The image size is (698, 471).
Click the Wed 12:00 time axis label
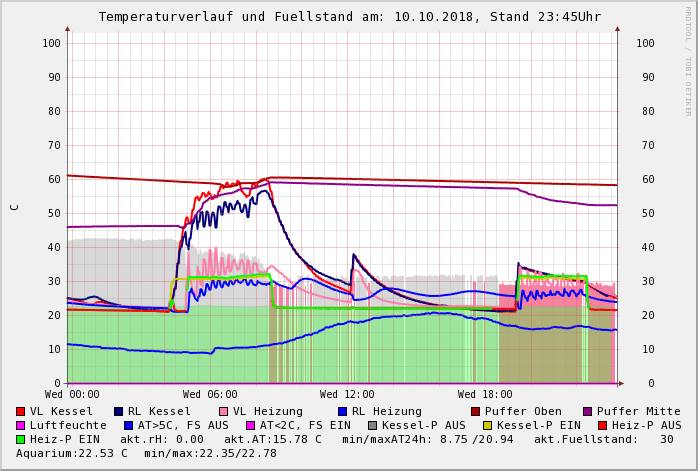[347, 395]
